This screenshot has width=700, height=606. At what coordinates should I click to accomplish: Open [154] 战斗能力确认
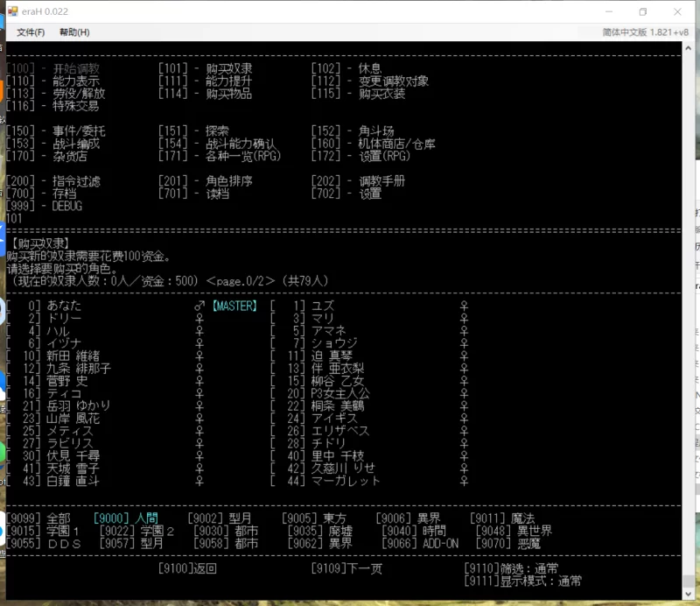click(x=217, y=144)
